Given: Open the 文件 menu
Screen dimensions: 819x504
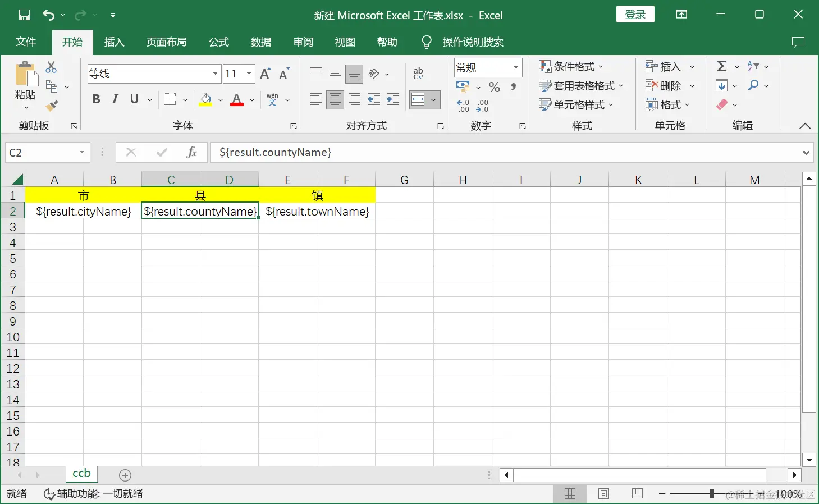Looking at the screenshot, I should coord(26,42).
